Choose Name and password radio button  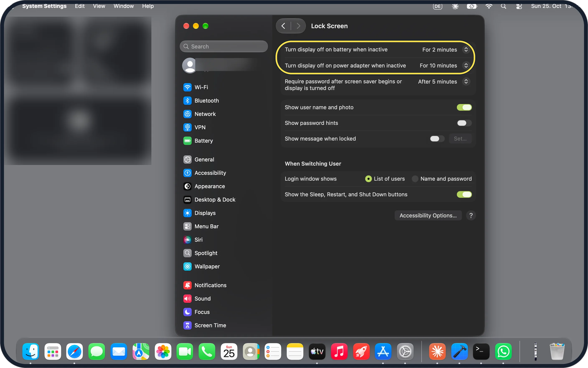click(415, 179)
